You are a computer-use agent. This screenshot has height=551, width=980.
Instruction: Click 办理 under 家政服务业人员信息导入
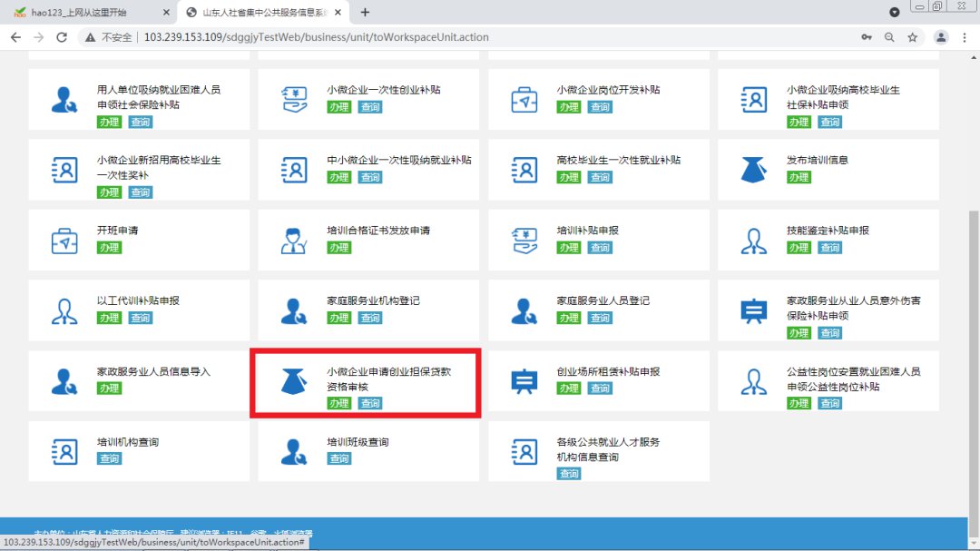pyautogui.click(x=109, y=389)
